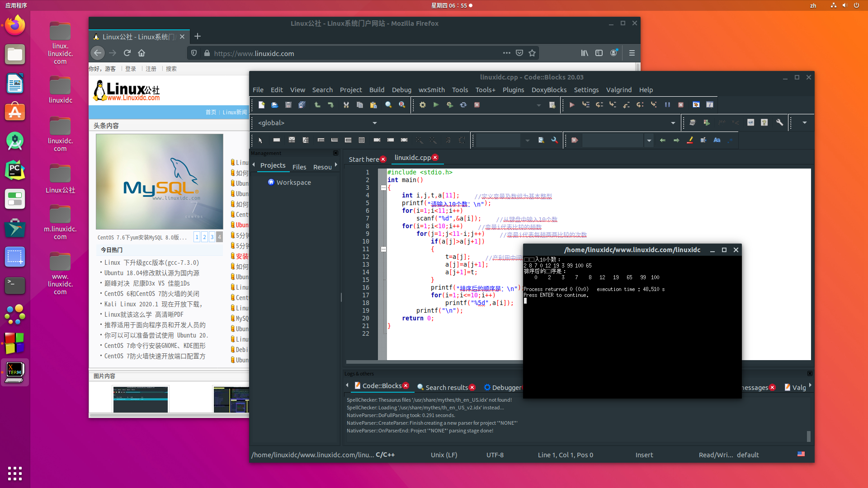Collapse the main function code fold
Viewport: 868px width, 488px height.
pyautogui.click(x=383, y=188)
